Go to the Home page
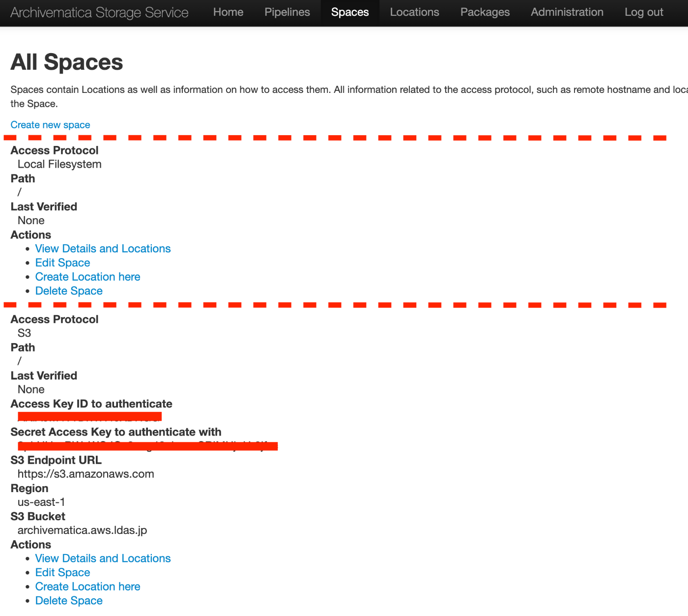The height and width of the screenshot is (616, 688). tap(228, 12)
